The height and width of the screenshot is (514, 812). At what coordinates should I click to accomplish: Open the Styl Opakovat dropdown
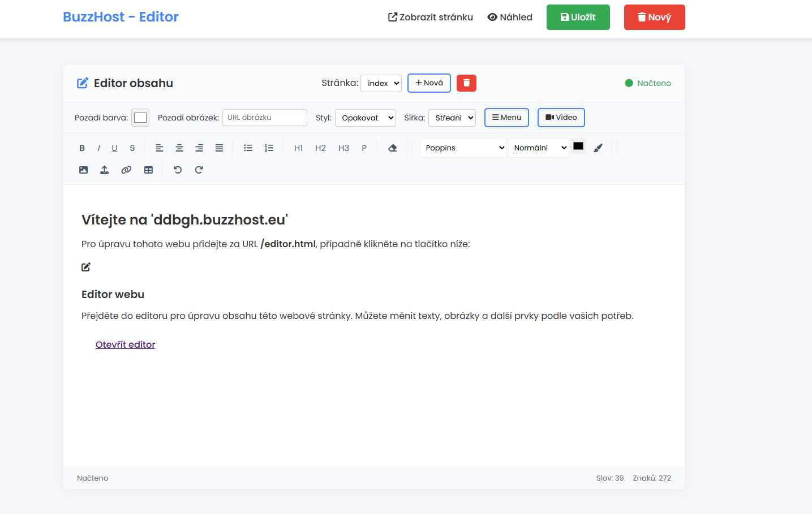[366, 118]
